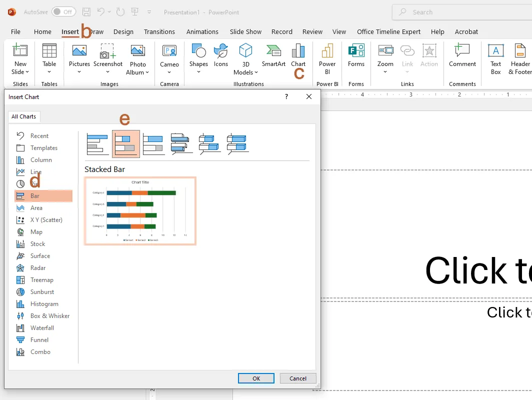Choose the 100% Stacked Bar subtype icon
Screen dimensions: 532x400
(x=153, y=144)
